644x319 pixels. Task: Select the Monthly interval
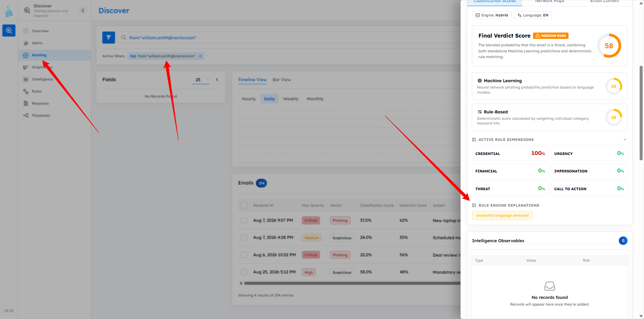[315, 99]
